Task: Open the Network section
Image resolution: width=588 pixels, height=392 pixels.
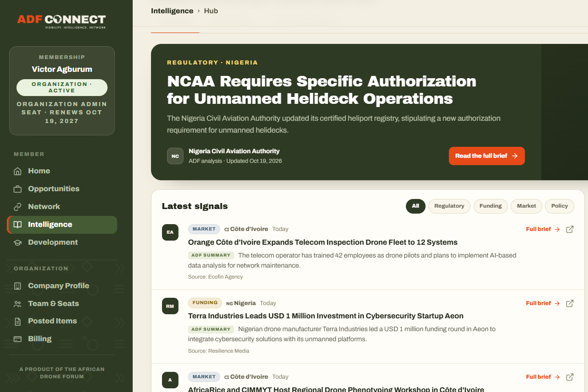Action: pyautogui.click(x=62, y=207)
